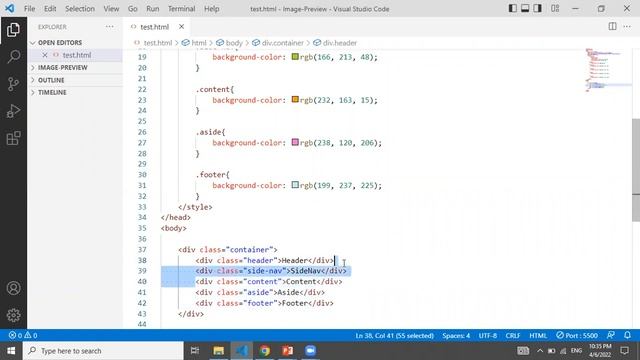Open pink color swatch rgb(238, 120, 206)
This screenshot has height=360, width=640.
pyautogui.click(x=295, y=142)
